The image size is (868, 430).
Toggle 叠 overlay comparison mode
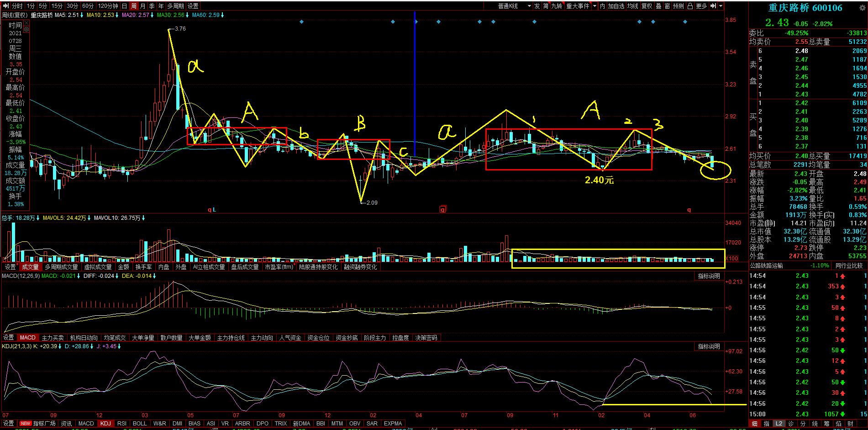pos(658,6)
